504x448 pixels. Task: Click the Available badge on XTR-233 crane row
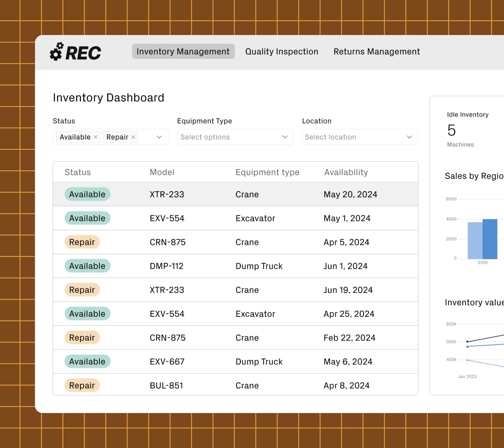pyautogui.click(x=87, y=194)
